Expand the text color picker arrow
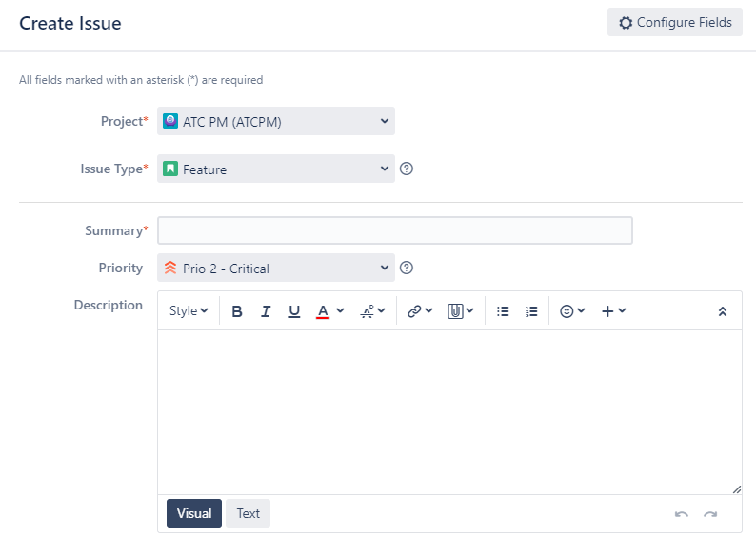Viewport: 756px width, 538px height. click(340, 310)
